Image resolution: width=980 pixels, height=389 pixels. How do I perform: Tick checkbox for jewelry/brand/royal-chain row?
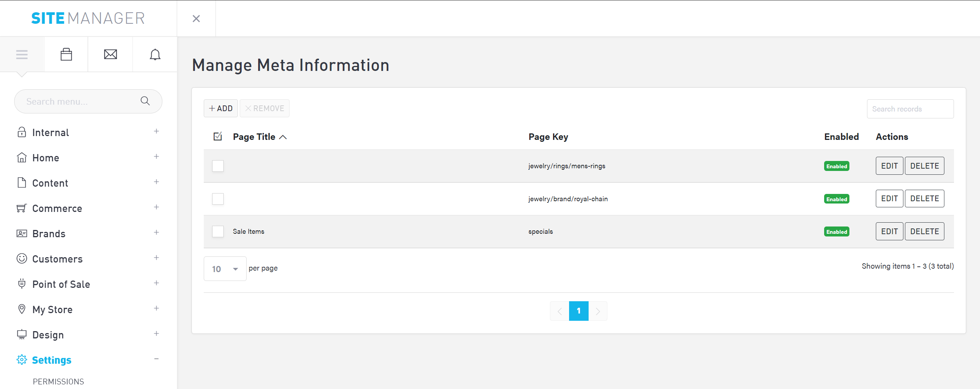(218, 199)
